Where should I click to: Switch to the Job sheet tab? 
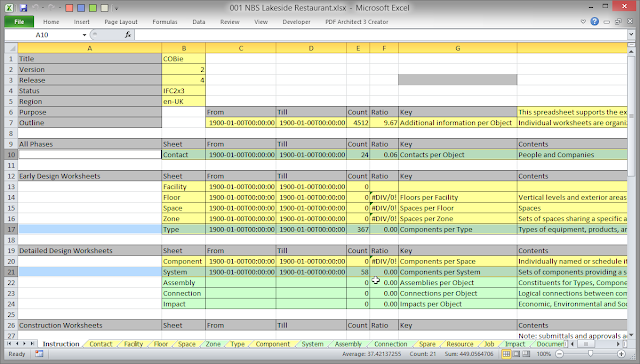click(489, 344)
